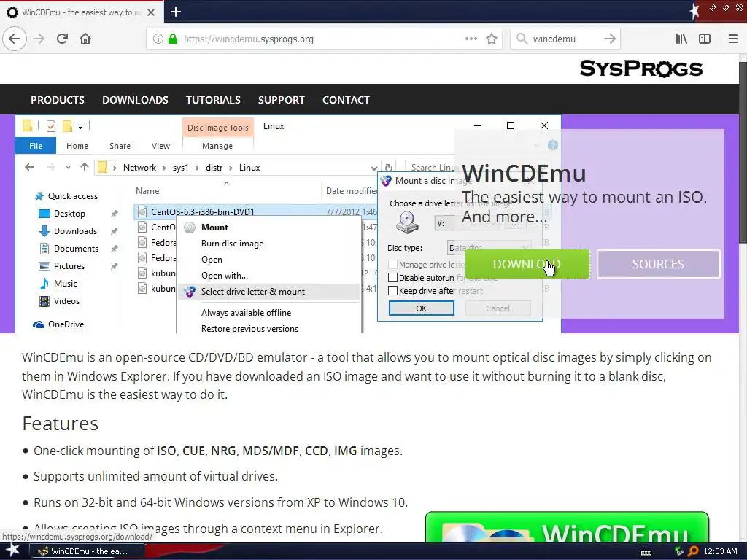This screenshot has width=747, height=560.
Task: Click the SOURCES button
Action: (658, 264)
